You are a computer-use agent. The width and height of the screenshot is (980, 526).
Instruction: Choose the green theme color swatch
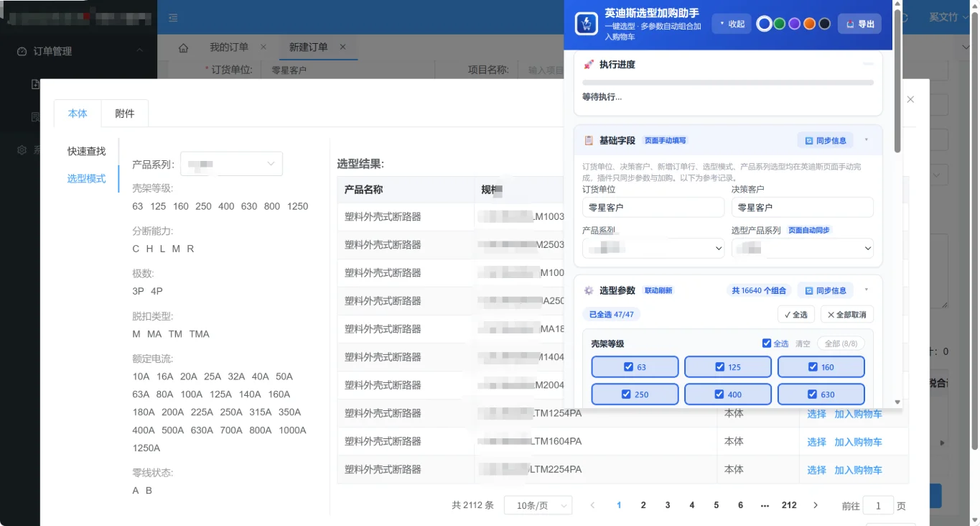pyautogui.click(x=779, y=24)
